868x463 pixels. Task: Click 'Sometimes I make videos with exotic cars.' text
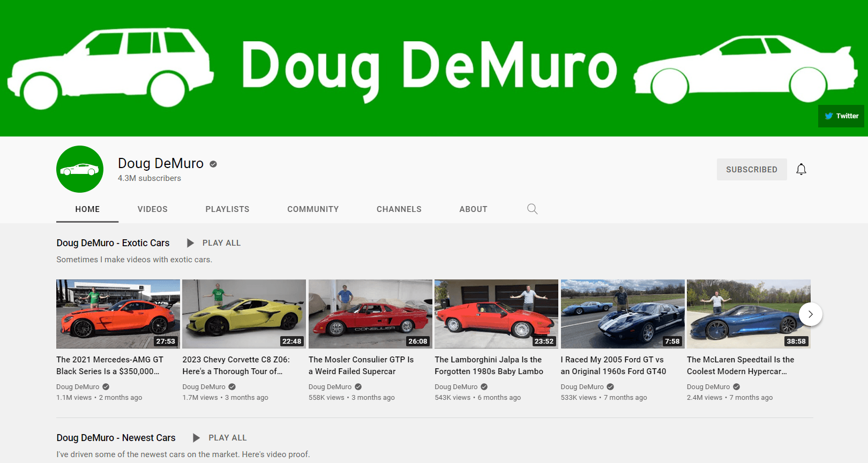[x=134, y=260]
